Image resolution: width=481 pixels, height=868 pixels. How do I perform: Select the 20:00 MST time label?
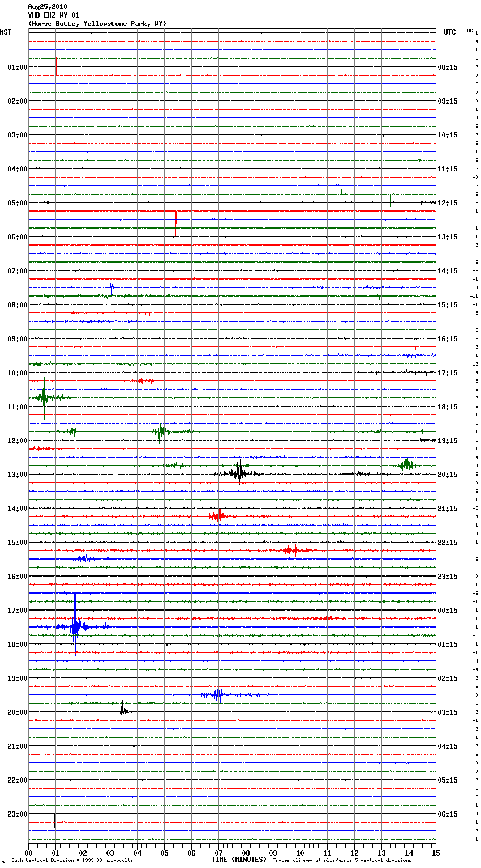(17, 712)
